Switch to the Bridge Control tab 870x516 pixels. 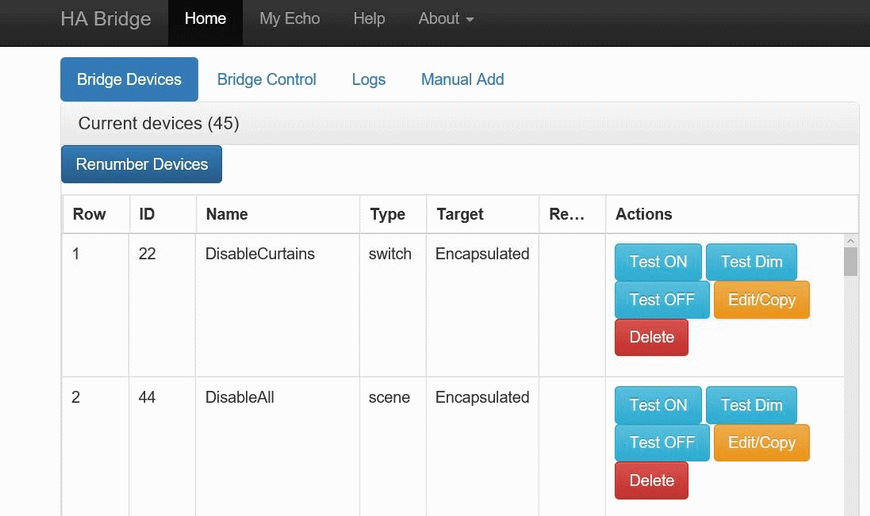pyautogui.click(x=266, y=79)
